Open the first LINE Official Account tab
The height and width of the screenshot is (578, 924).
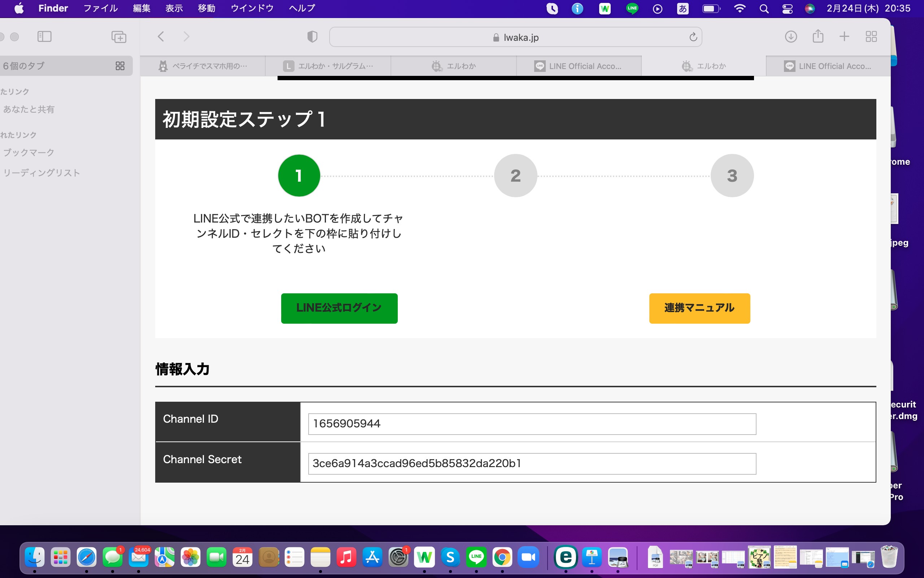pyautogui.click(x=579, y=66)
